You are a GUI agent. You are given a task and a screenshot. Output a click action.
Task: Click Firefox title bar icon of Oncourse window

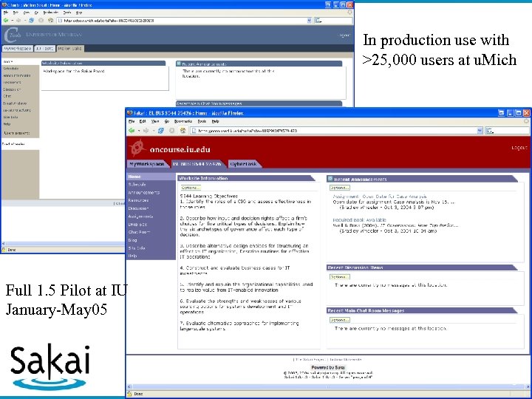(129, 113)
